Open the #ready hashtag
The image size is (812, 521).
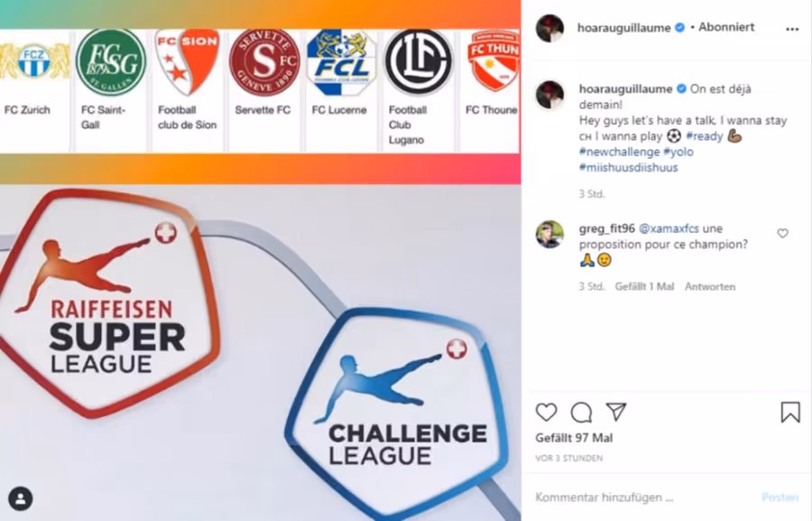click(704, 136)
